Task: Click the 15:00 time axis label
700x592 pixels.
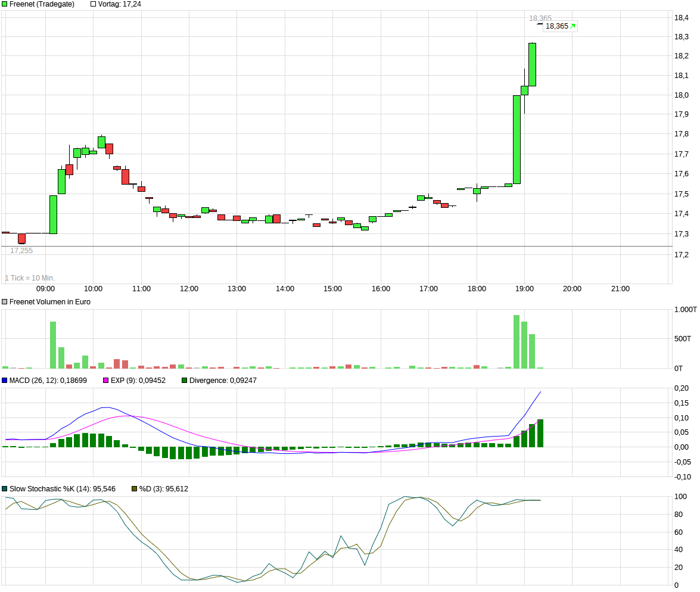Action: [332, 289]
